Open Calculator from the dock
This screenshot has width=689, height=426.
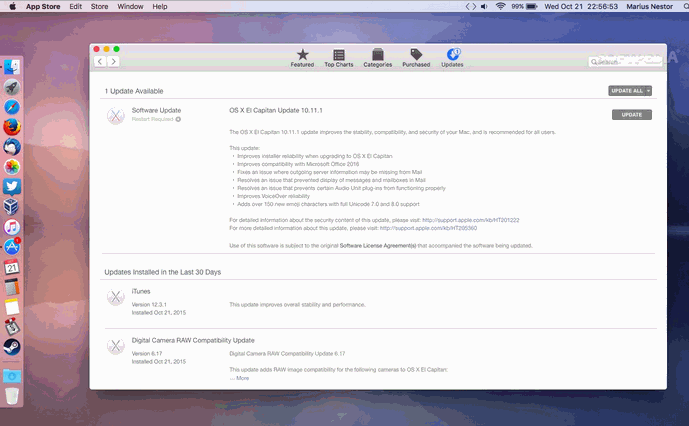pos(12,287)
